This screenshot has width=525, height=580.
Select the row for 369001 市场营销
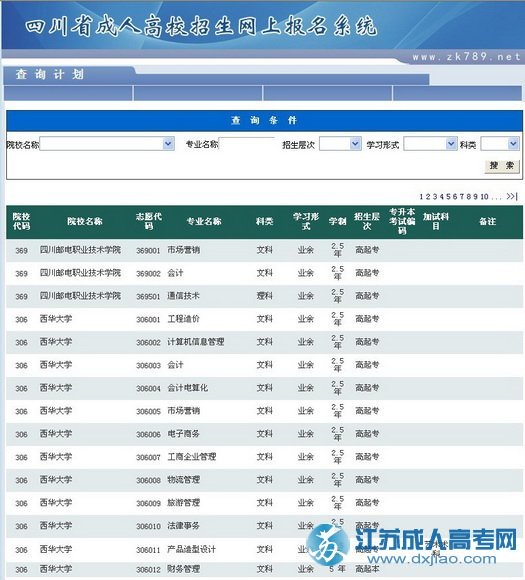coord(264,250)
